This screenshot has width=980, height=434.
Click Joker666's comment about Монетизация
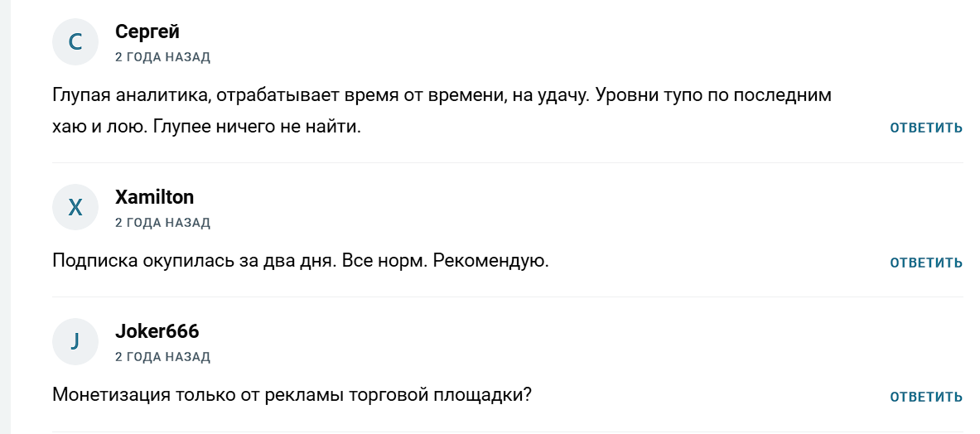pos(292,395)
